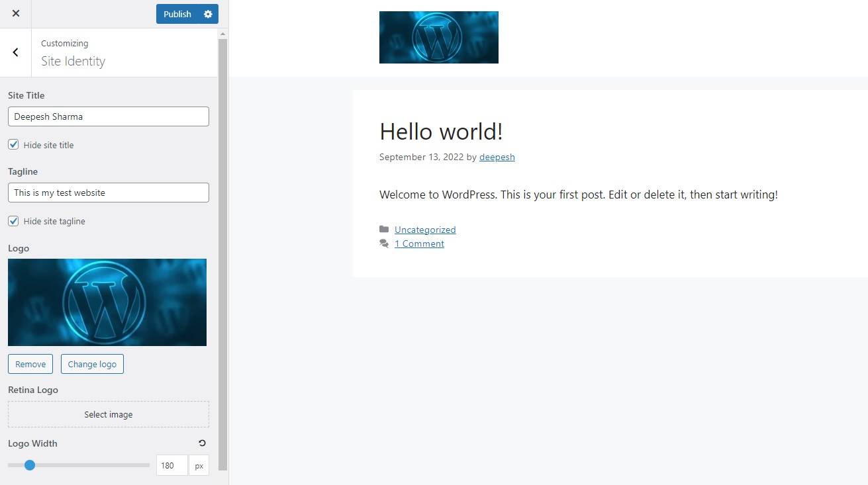This screenshot has width=868, height=485.
Task: Go back using the left chevron arrow
Action: (x=16, y=52)
